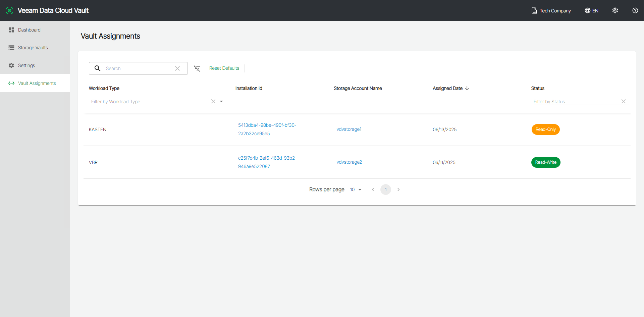Open the vdvstorage1 storage account link
The height and width of the screenshot is (317, 644).
(349, 129)
